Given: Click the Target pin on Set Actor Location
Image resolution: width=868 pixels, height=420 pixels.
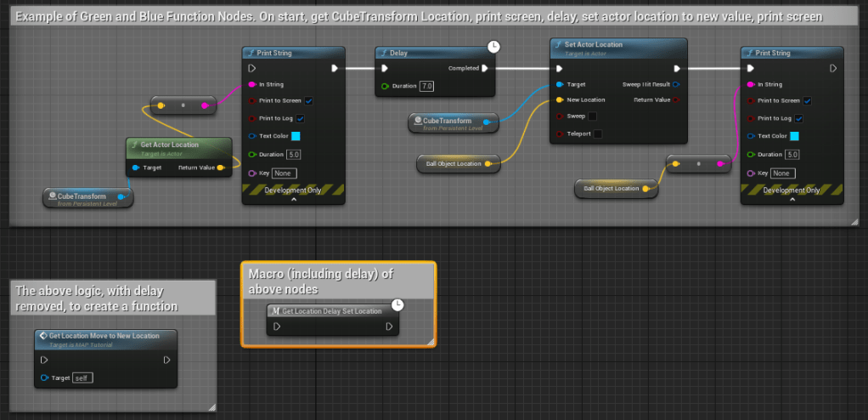Looking at the screenshot, I should [x=559, y=84].
